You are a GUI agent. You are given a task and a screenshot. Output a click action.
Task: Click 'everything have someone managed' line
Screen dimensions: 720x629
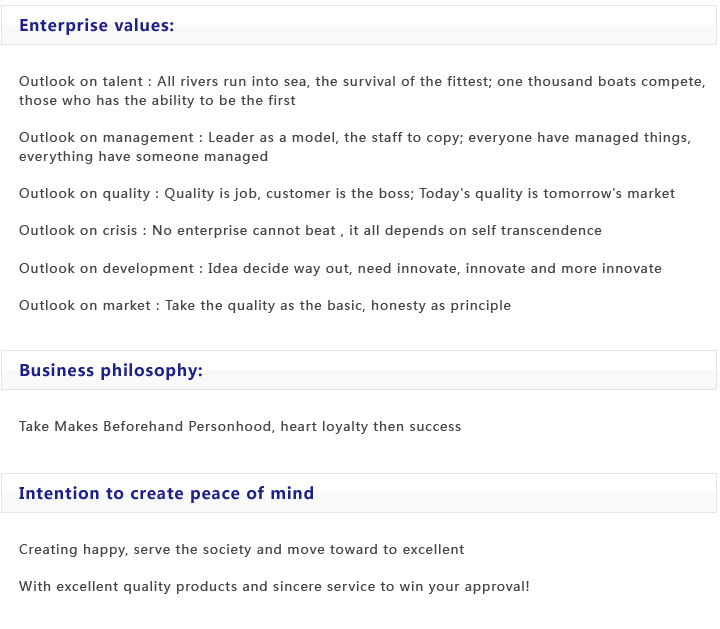pyautogui.click(x=143, y=157)
